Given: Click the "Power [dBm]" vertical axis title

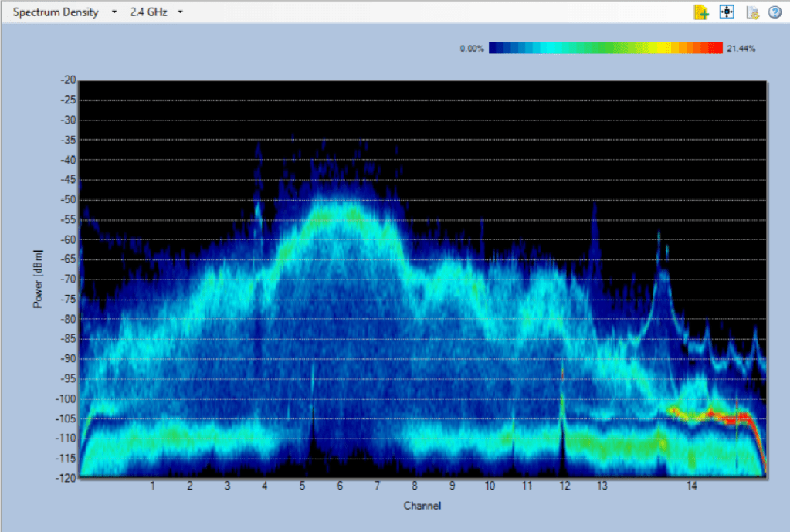Looking at the screenshot, I should point(37,280).
